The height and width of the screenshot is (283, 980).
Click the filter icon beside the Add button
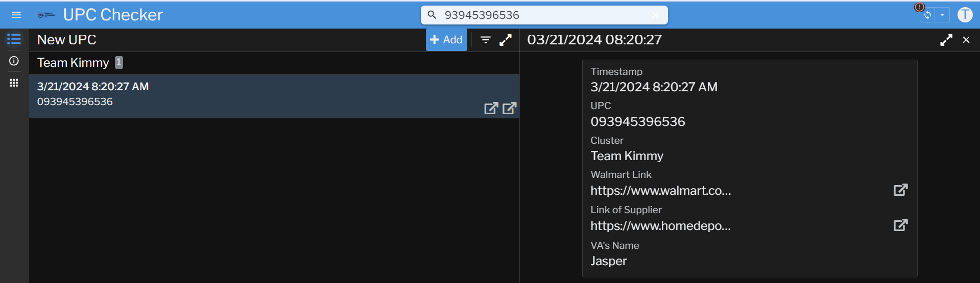pos(485,40)
